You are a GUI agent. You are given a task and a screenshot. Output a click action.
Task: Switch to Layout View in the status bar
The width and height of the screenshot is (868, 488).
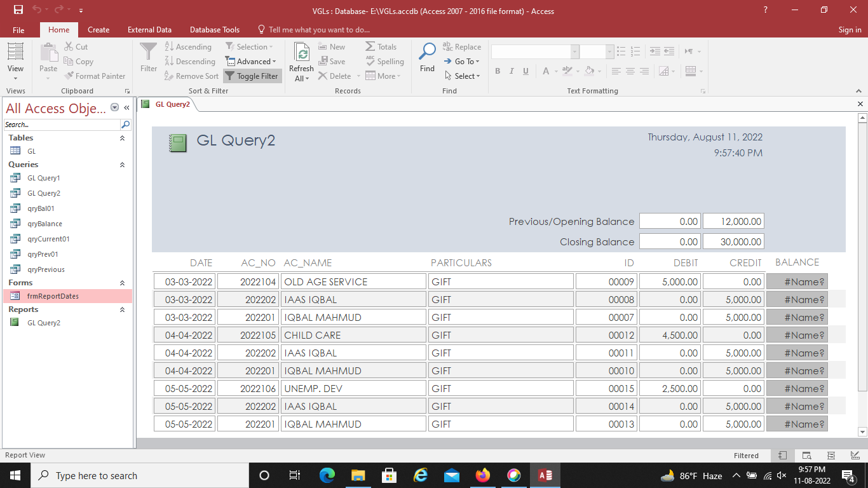coord(831,456)
